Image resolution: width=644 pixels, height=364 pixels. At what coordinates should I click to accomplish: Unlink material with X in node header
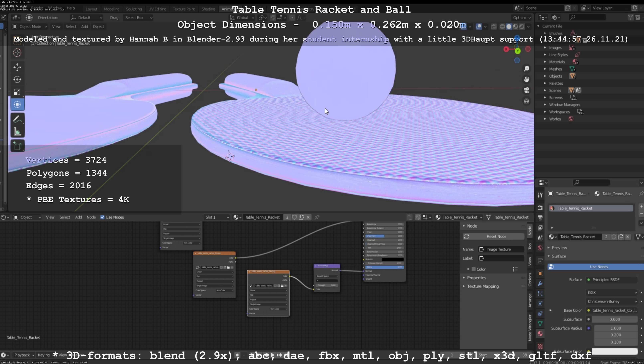click(x=308, y=217)
